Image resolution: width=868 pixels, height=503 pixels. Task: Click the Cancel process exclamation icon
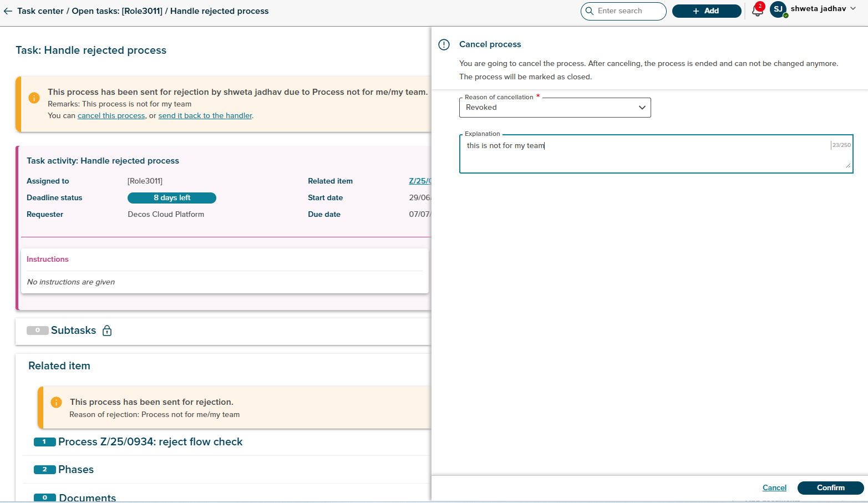[x=444, y=45]
